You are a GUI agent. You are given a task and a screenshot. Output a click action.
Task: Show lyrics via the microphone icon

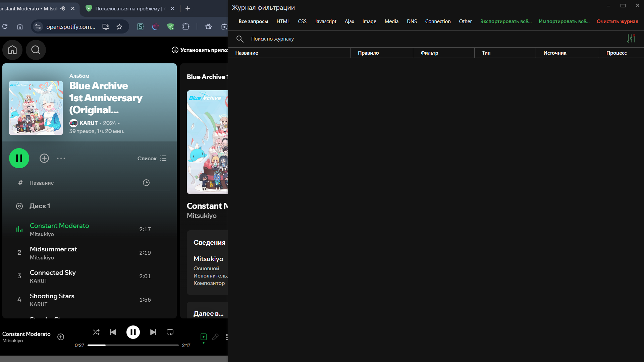point(215,337)
